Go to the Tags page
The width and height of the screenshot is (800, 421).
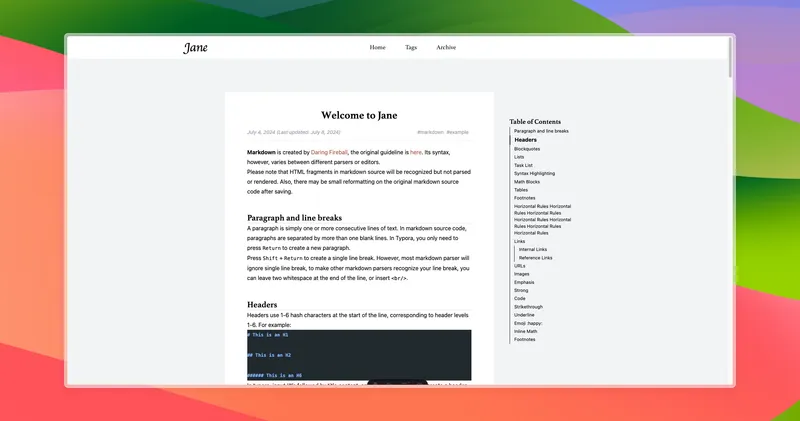(x=411, y=47)
